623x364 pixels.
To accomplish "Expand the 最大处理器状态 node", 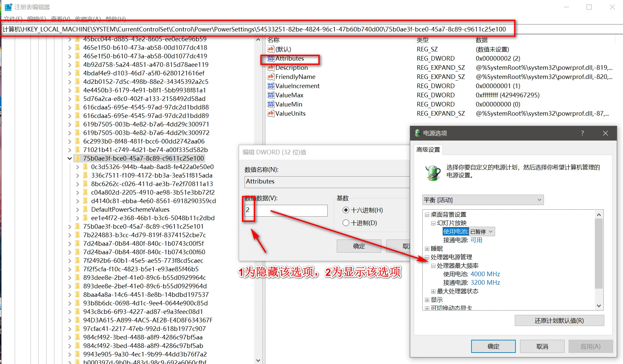I will (433, 291).
